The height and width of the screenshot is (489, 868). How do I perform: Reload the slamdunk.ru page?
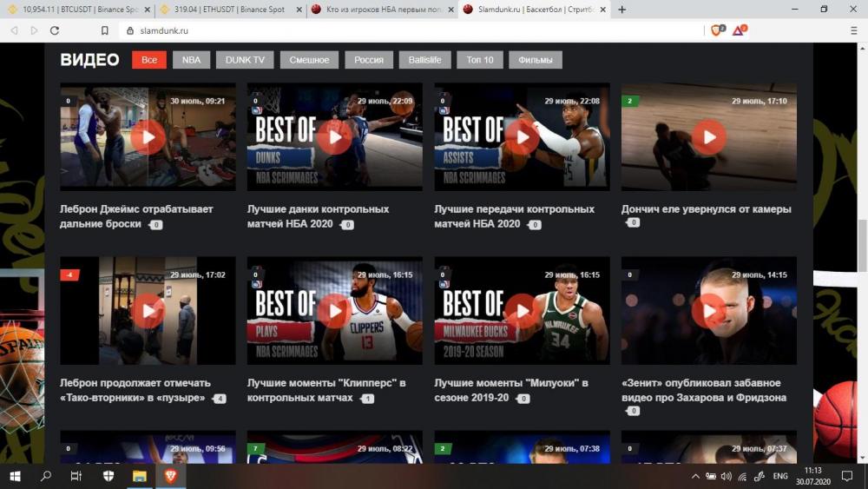click(55, 30)
